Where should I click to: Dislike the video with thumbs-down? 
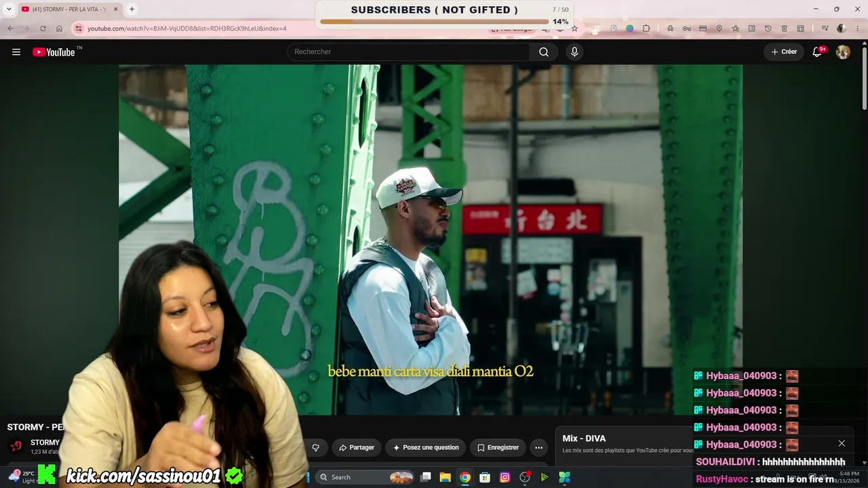click(x=315, y=447)
